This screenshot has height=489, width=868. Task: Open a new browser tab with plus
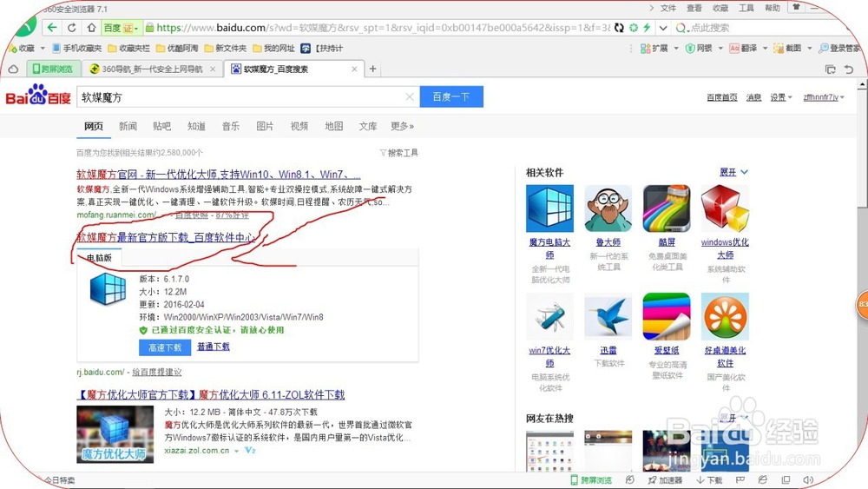click(x=372, y=69)
